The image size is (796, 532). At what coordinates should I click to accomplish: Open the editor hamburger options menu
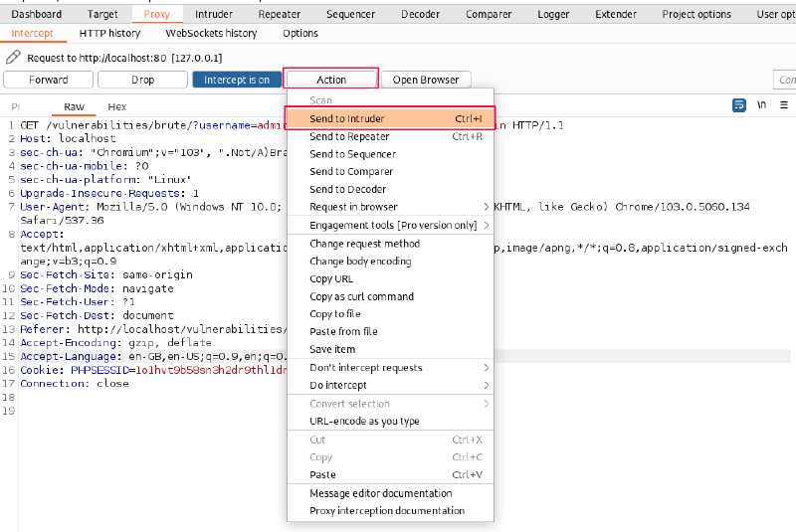784,105
